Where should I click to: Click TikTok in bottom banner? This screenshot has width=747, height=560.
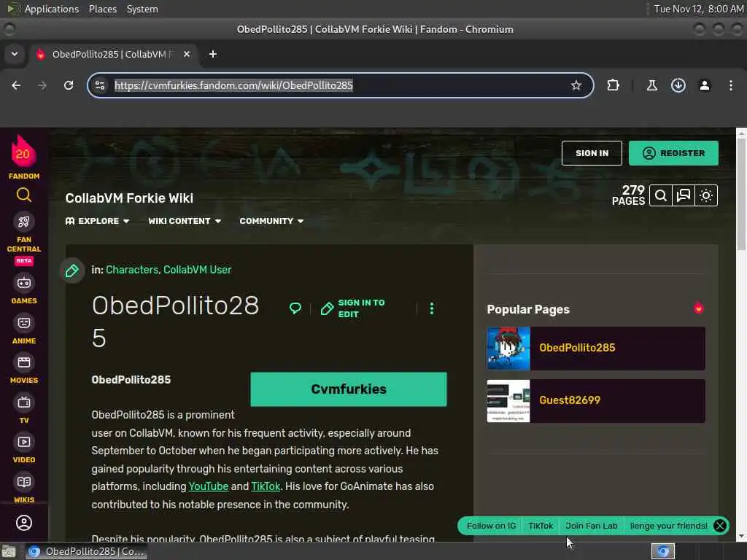(x=541, y=526)
